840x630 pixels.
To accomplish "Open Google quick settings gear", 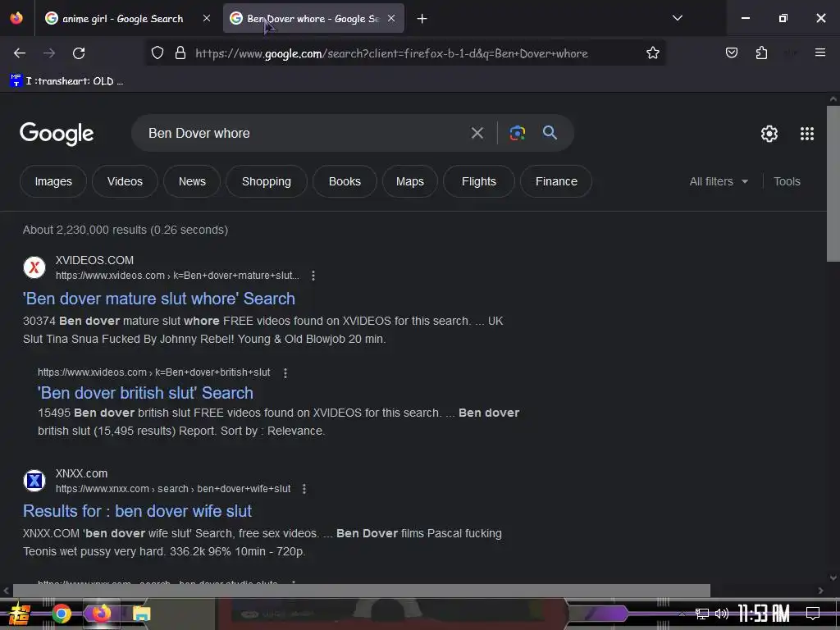I will coord(769,134).
